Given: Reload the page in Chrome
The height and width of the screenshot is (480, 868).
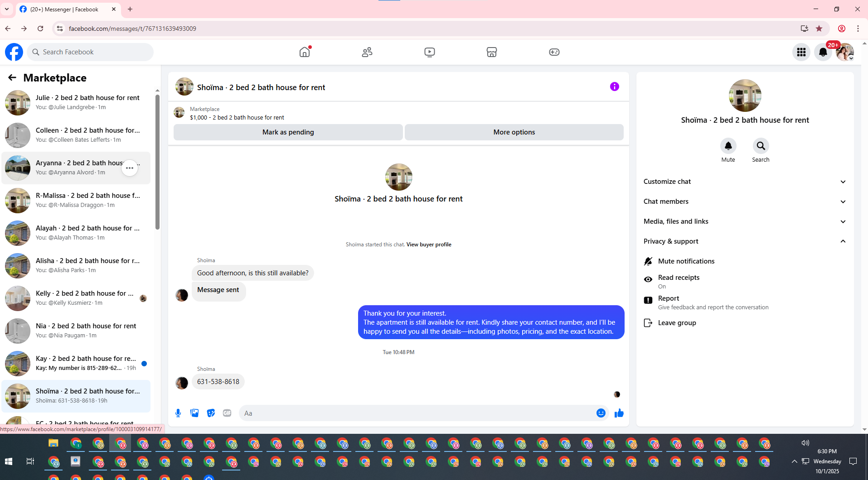Looking at the screenshot, I should (40, 29).
